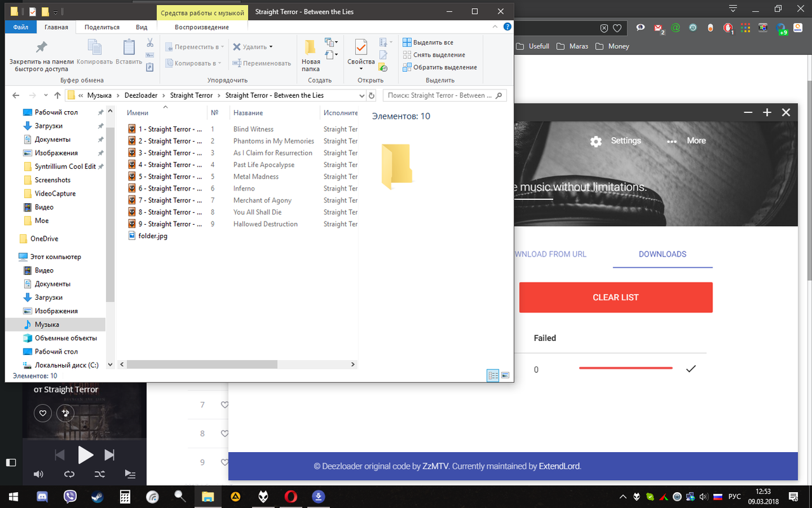Mute volume in the music player

(38, 474)
